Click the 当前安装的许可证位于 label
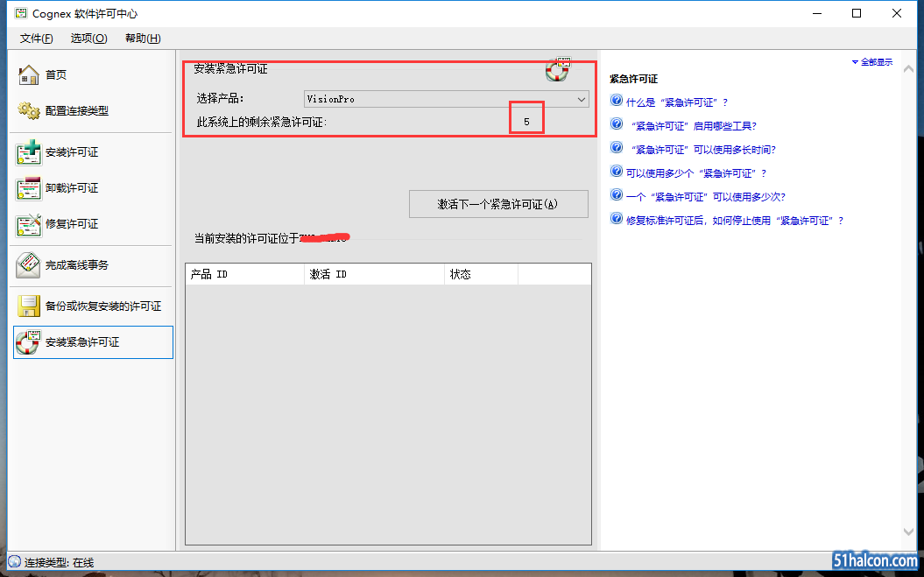Image resolution: width=924 pixels, height=577 pixels. click(x=247, y=238)
